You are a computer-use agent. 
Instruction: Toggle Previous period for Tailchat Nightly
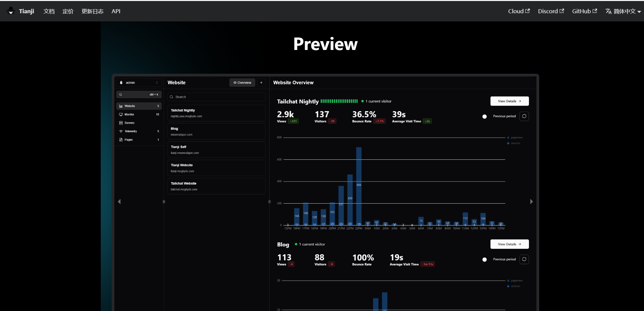pos(485,117)
